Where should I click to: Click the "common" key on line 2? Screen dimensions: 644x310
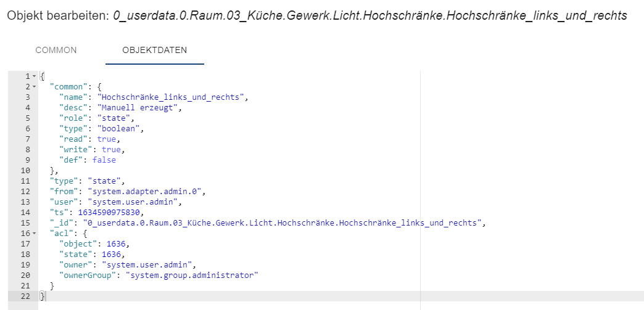68,87
